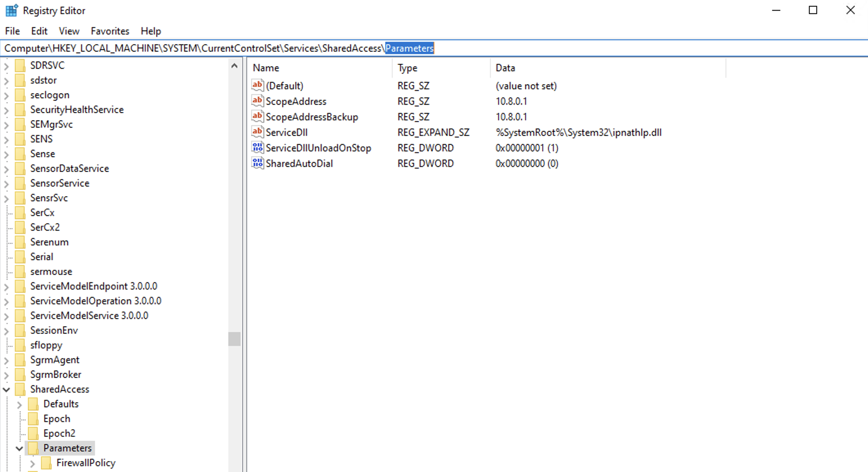This screenshot has width=868, height=472.
Task: Click the SDRSVC folder icon
Action: coord(20,65)
